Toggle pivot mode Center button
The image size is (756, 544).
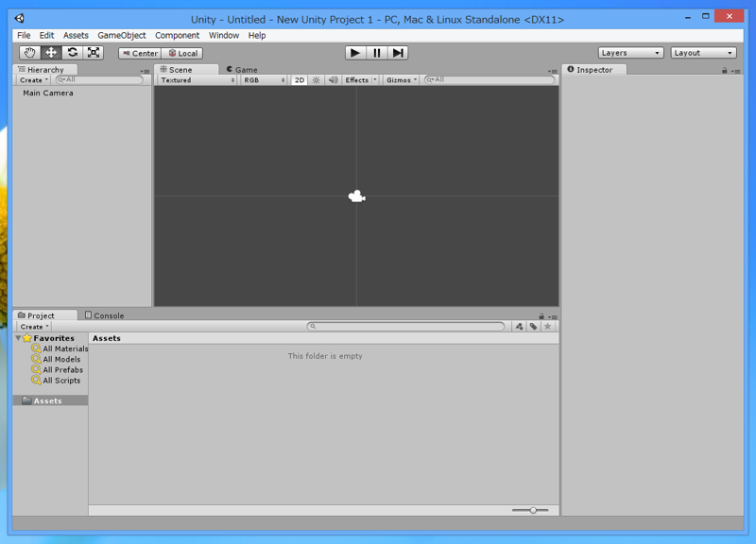[140, 53]
